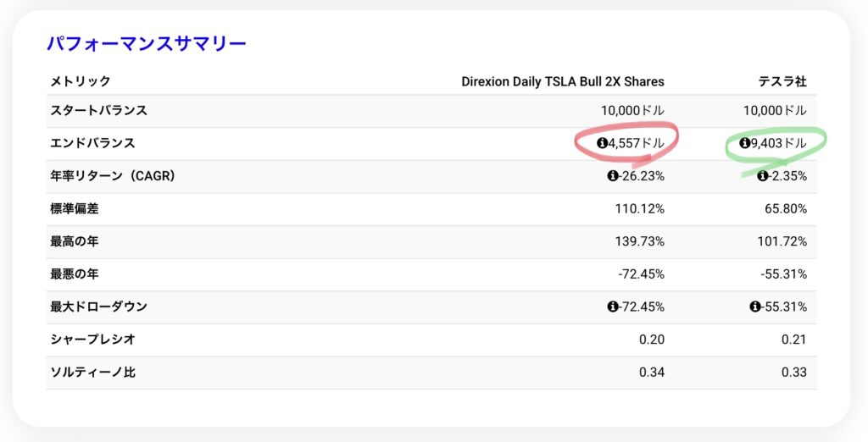The height and width of the screenshot is (442, 868).
Task: Click info icon next to -26.23% CAGR
Action: (612, 176)
